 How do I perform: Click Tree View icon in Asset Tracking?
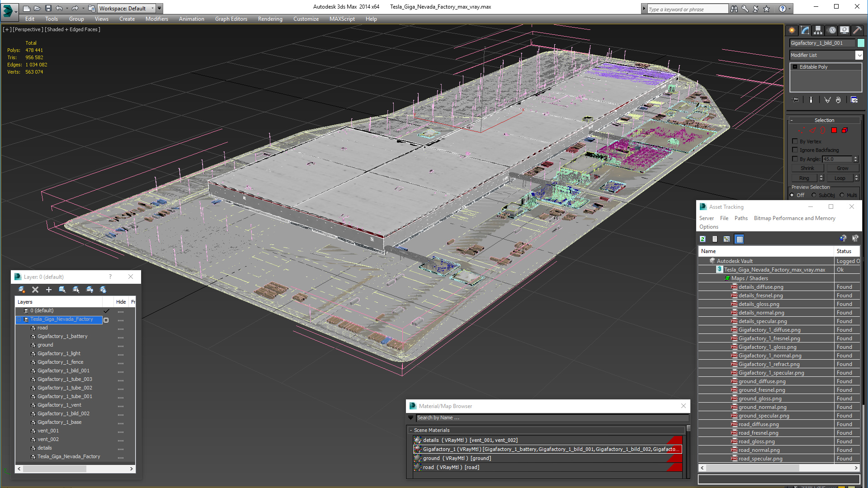tap(726, 239)
